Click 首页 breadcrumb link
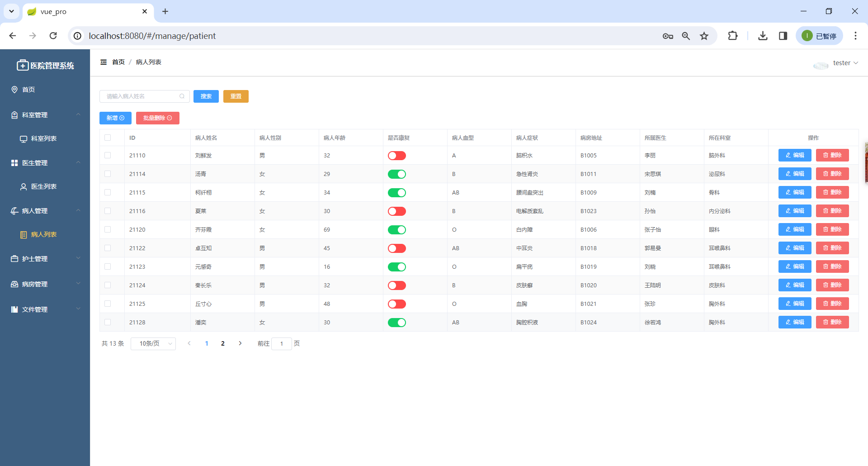This screenshot has width=868, height=466. pyautogui.click(x=118, y=62)
